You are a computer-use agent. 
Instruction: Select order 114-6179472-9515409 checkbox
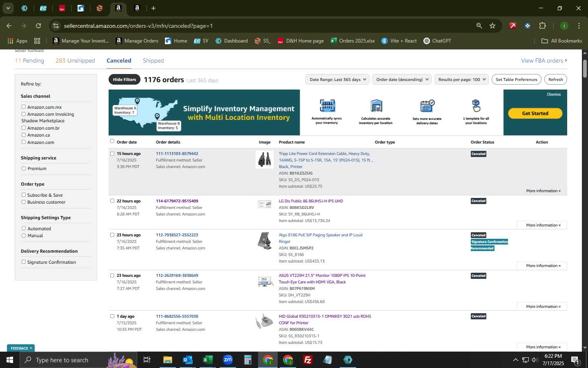pyautogui.click(x=112, y=201)
